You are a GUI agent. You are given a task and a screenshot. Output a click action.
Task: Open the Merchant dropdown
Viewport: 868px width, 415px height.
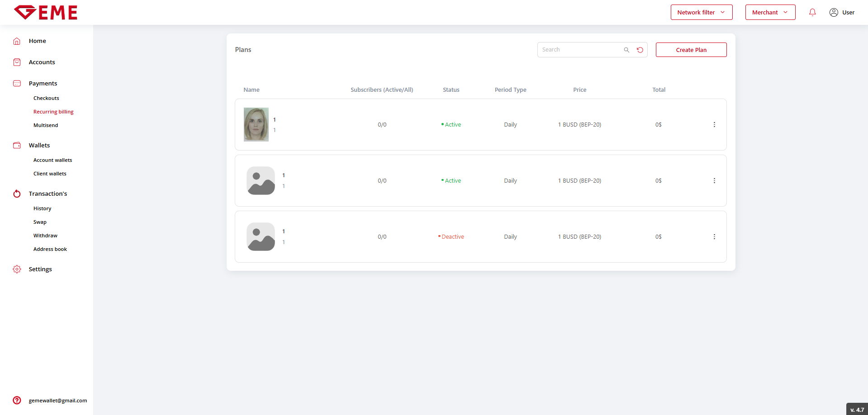(x=770, y=13)
